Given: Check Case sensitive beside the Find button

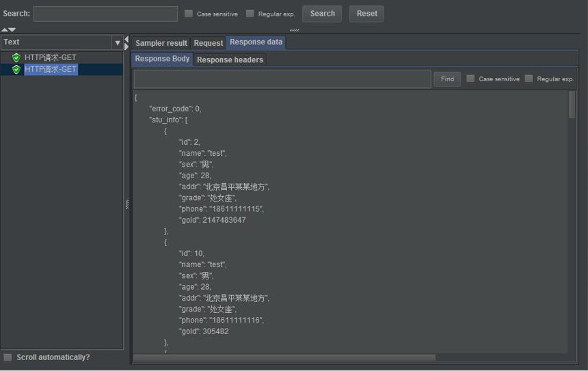Looking at the screenshot, I should click(470, 79).
